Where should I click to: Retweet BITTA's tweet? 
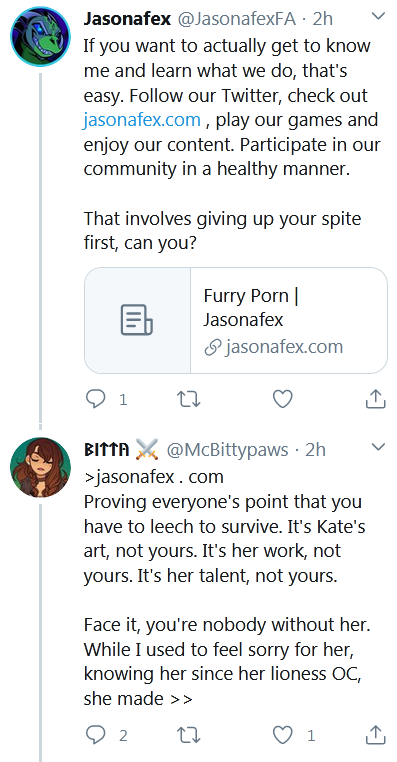click(189, 735)
